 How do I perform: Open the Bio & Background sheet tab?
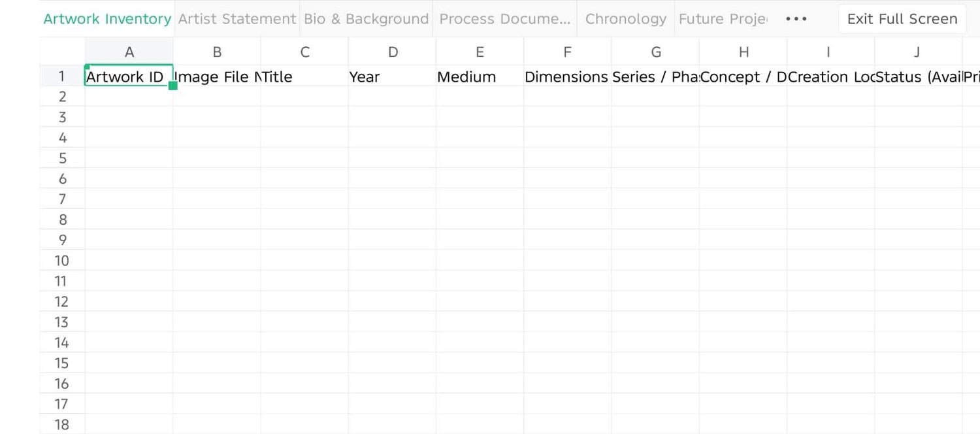(366, 19)
